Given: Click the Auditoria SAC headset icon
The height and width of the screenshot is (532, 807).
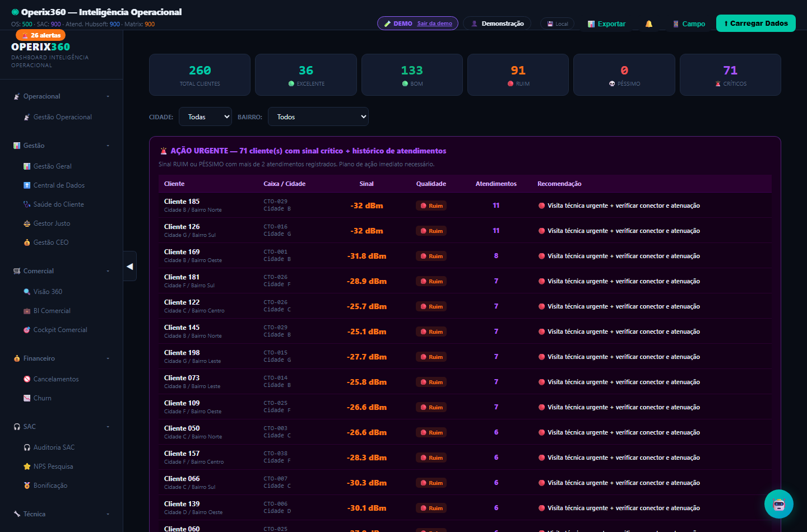Looking at the screenshot, I should [27, 447].
